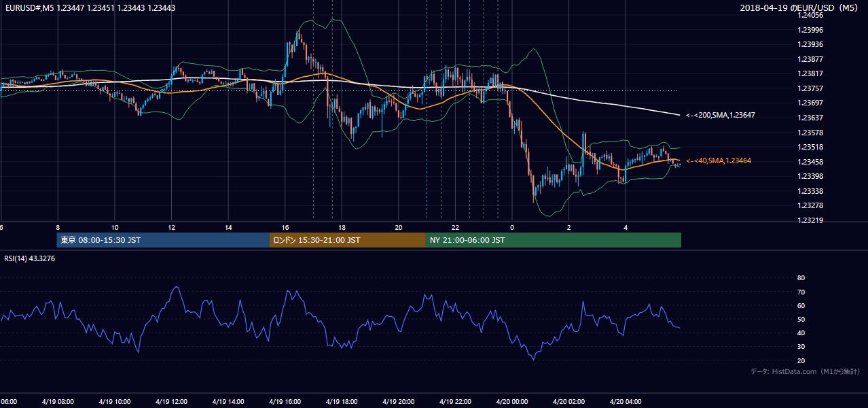Click the 40,SMA,1.23464 moving average label

pyautogui.click(x=719, y=160)
